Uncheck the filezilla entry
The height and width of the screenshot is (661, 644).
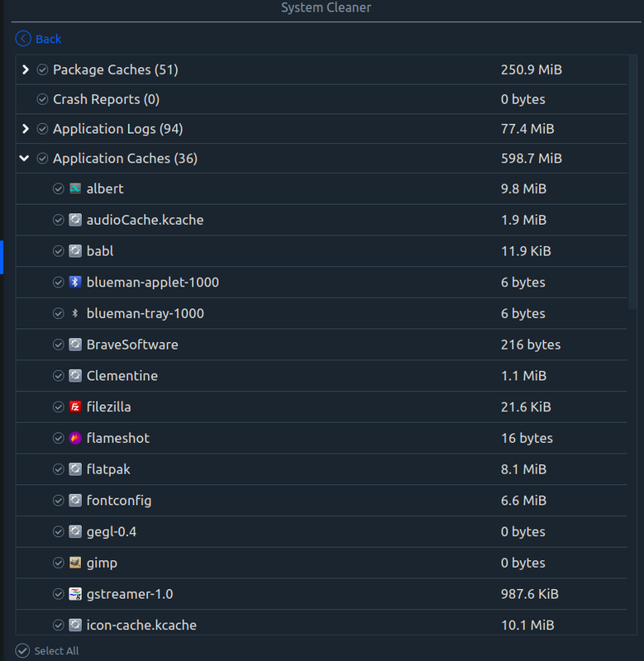[58, 407]
